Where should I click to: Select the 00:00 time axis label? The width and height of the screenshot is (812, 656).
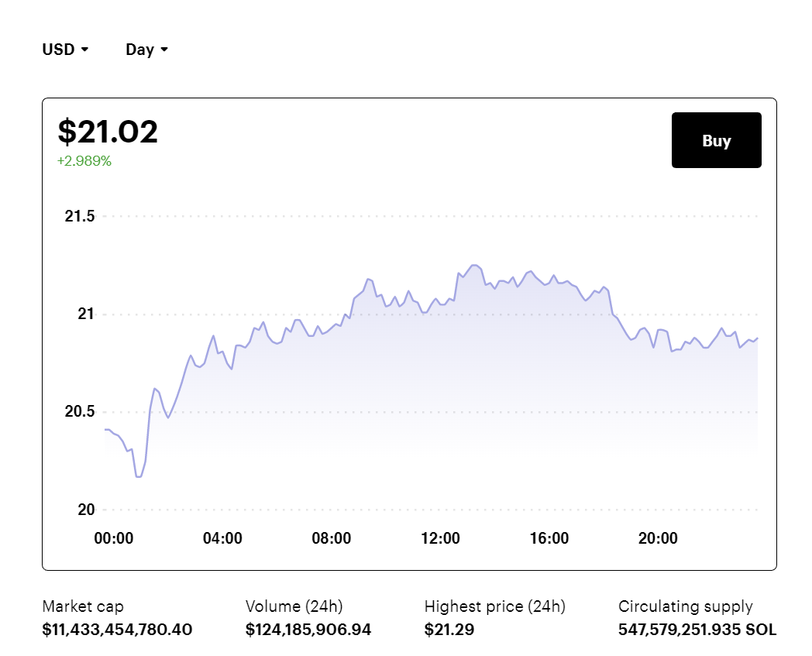(114, 538)
